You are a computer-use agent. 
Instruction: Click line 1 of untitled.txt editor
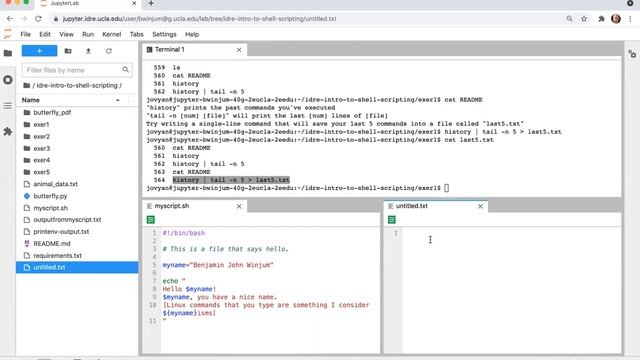511,233
